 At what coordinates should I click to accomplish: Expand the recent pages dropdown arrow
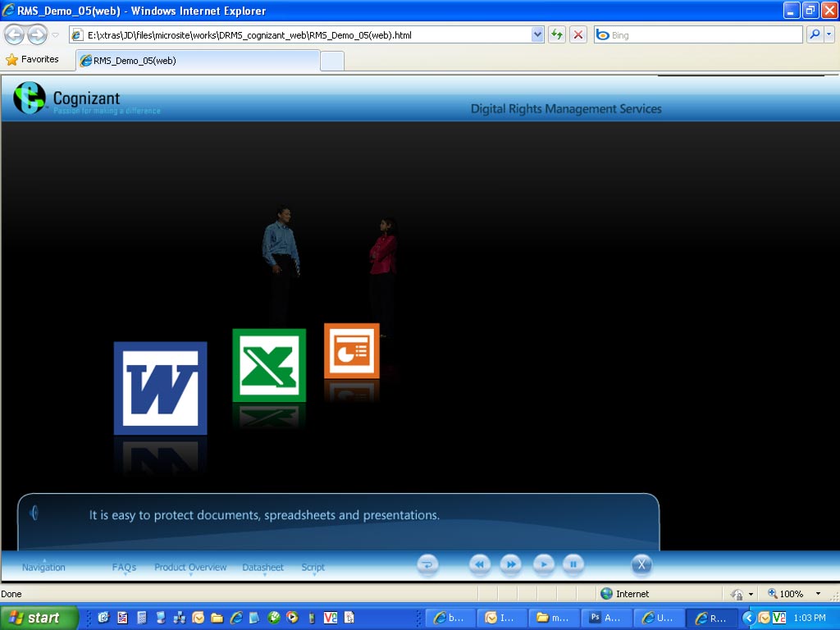pyautogui.click(x=55, y=34)
